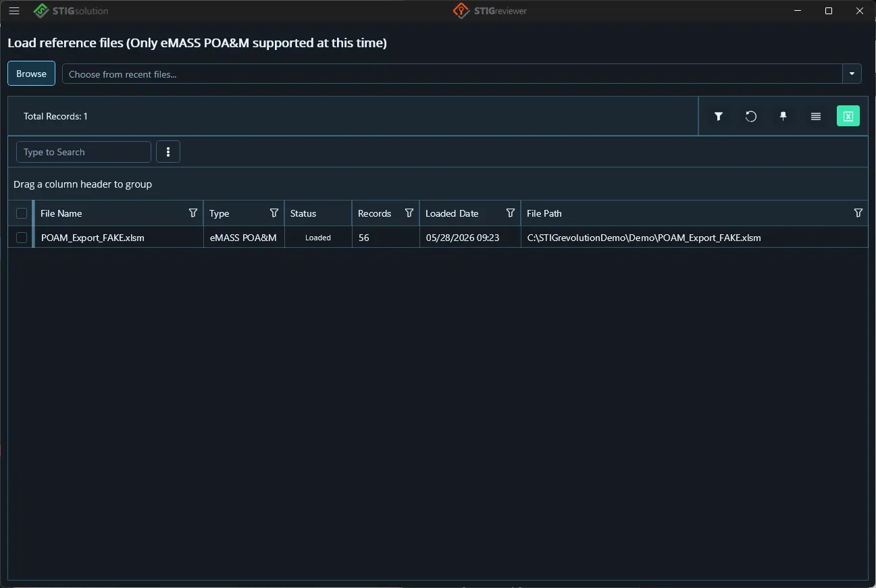
Task: Click the Browse button
Action: [31, 74]
